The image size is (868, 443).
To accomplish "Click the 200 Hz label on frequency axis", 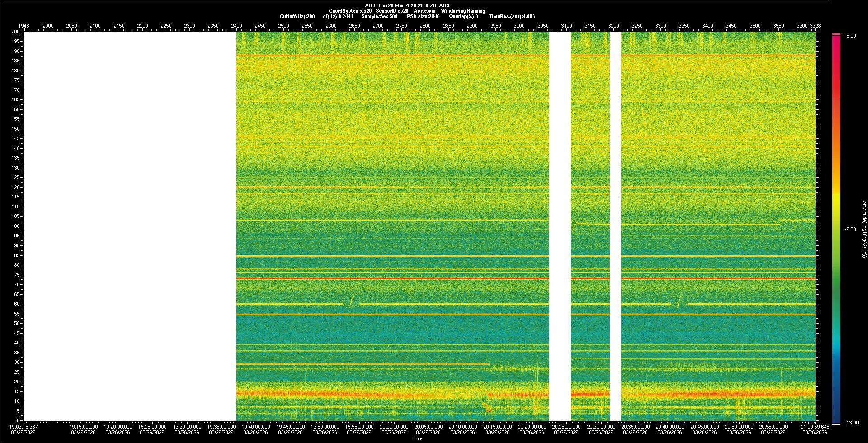I will coord(16,32).
